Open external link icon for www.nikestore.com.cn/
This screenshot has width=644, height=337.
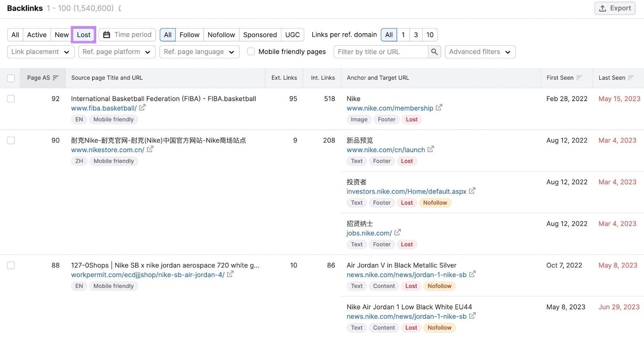pos(150,149)
